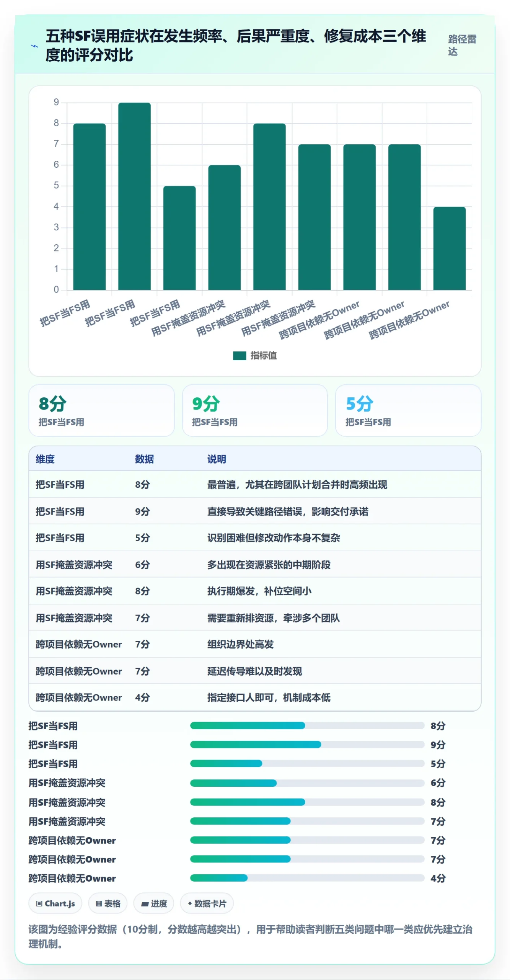Select the cell 指定接口人即可，机制成本低
The image size is (510, 980).
click(x=269, y=697)
